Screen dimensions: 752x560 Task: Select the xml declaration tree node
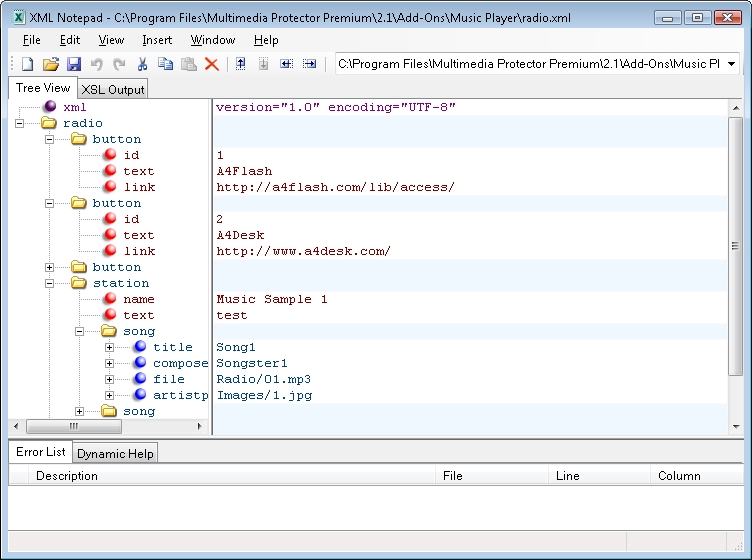point(75,107)
